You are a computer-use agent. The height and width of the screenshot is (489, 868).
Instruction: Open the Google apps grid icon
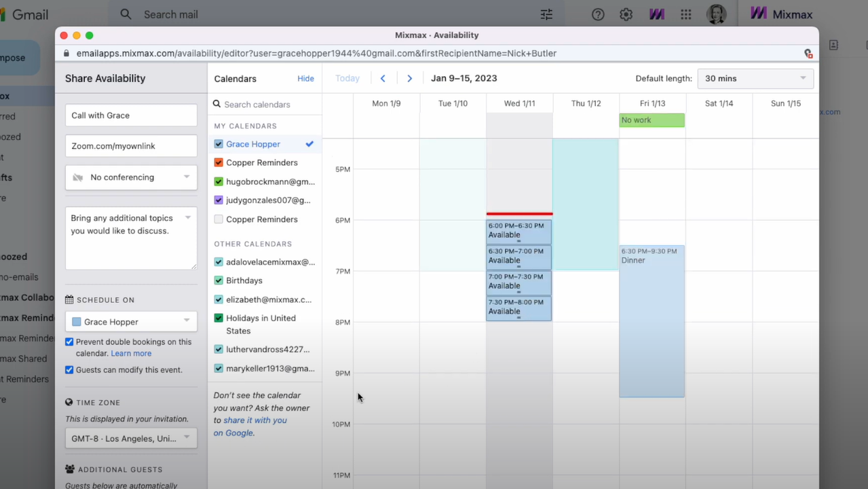pos(686,14)
